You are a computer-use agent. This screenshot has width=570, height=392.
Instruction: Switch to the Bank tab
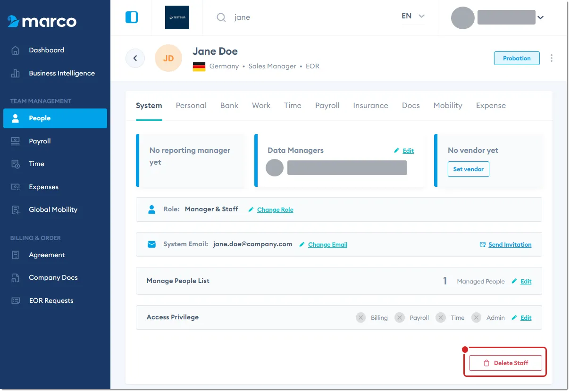tap(229, 106)
